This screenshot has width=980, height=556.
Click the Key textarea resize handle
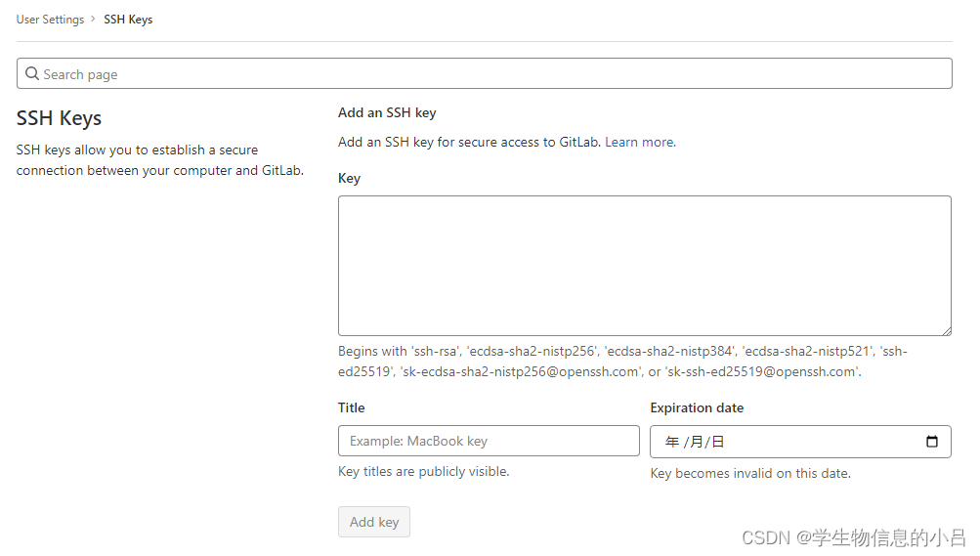(x=946, y=330)
